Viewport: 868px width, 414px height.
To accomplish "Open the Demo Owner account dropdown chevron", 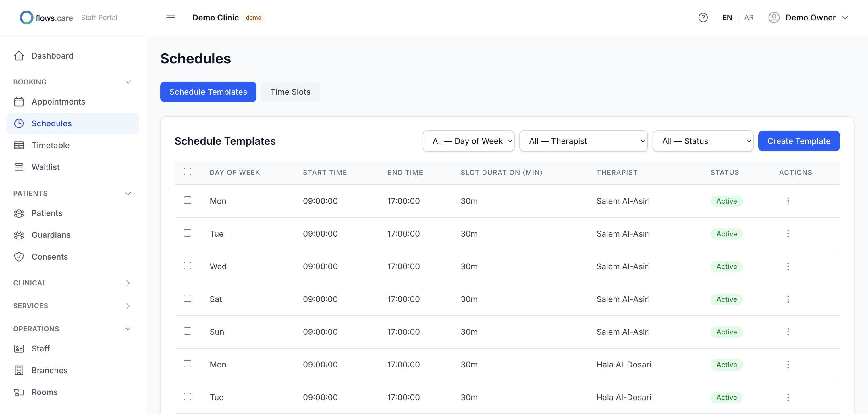I will (845, 18).
